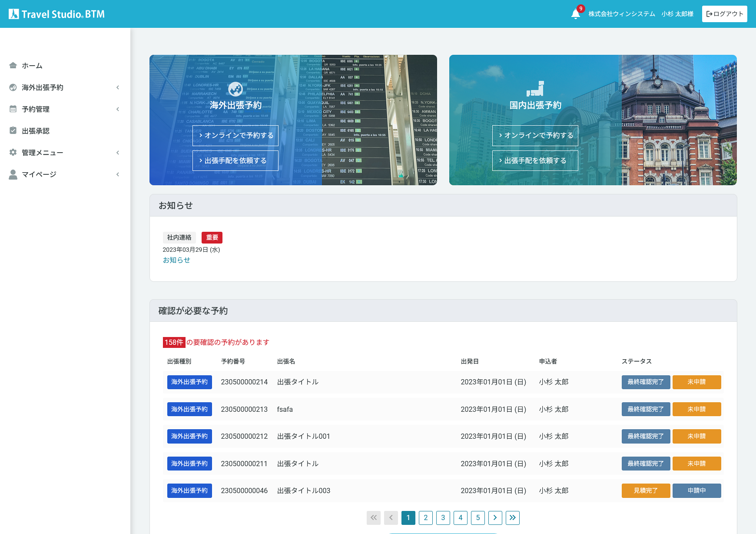Expand the 海外出張予約 sidebar chevron

point(118,87)
